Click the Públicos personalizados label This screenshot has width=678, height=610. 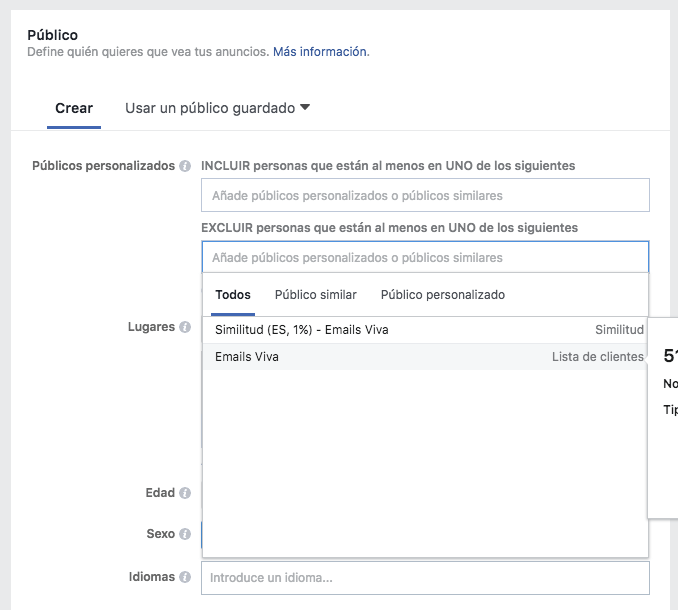[x=103, y=166]
